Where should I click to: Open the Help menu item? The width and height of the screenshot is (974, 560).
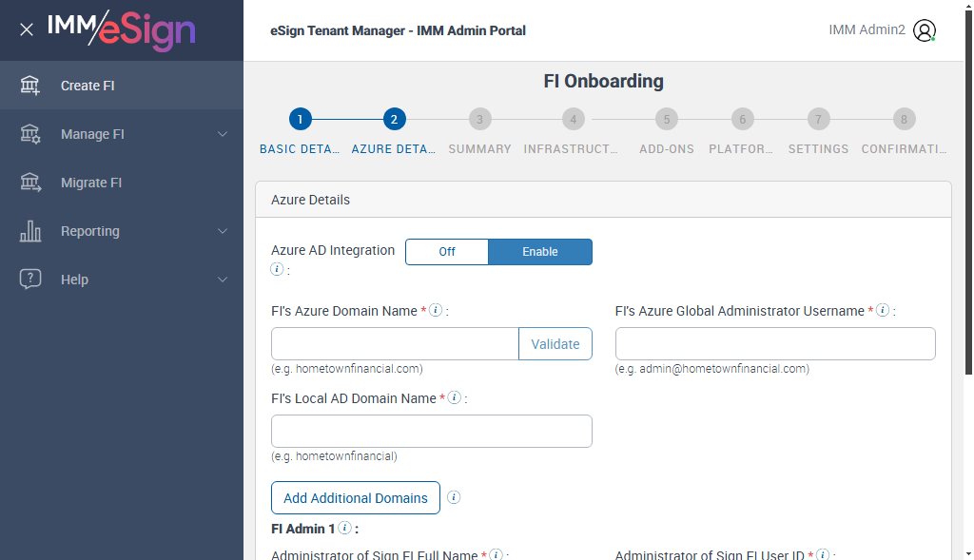pos(122,280)
